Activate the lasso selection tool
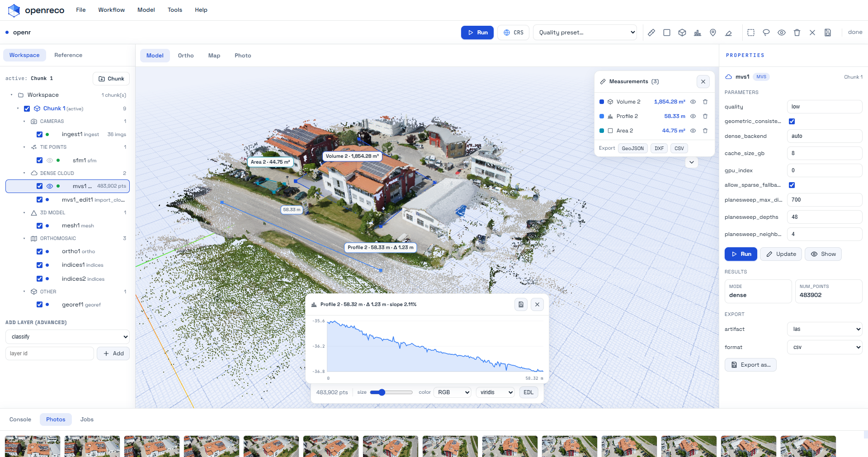This screenshot has width=868, height=457. pos(766,33)
